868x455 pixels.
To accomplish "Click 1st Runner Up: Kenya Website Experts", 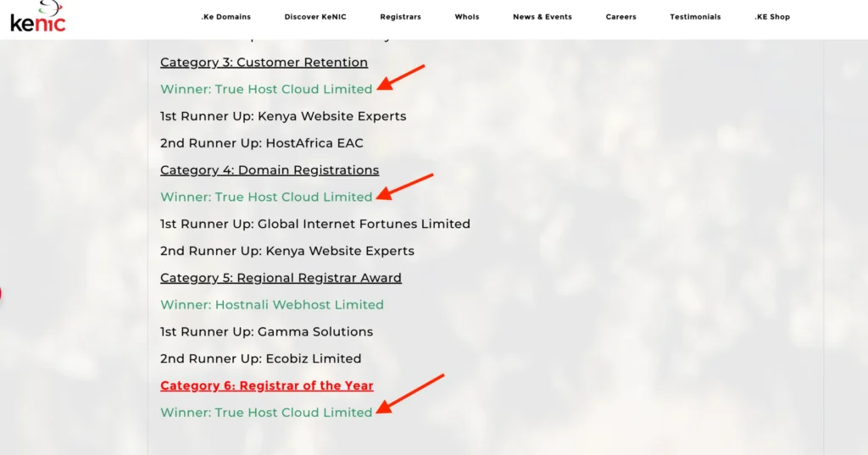I will 283,116.
